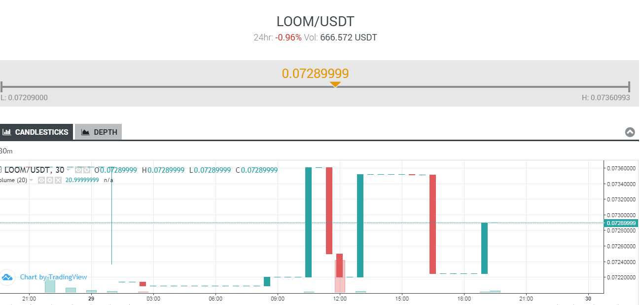This screenshot has width=644, height=305.
Task: Open the Volume (20) indicator dropdown arrow
Action: [x=32, y=180]
